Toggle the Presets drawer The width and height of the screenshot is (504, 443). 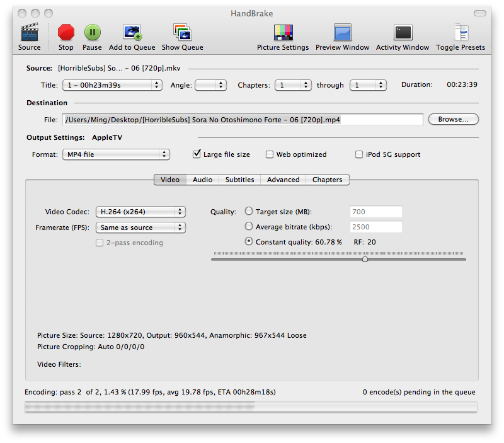(x=461, y=32)
